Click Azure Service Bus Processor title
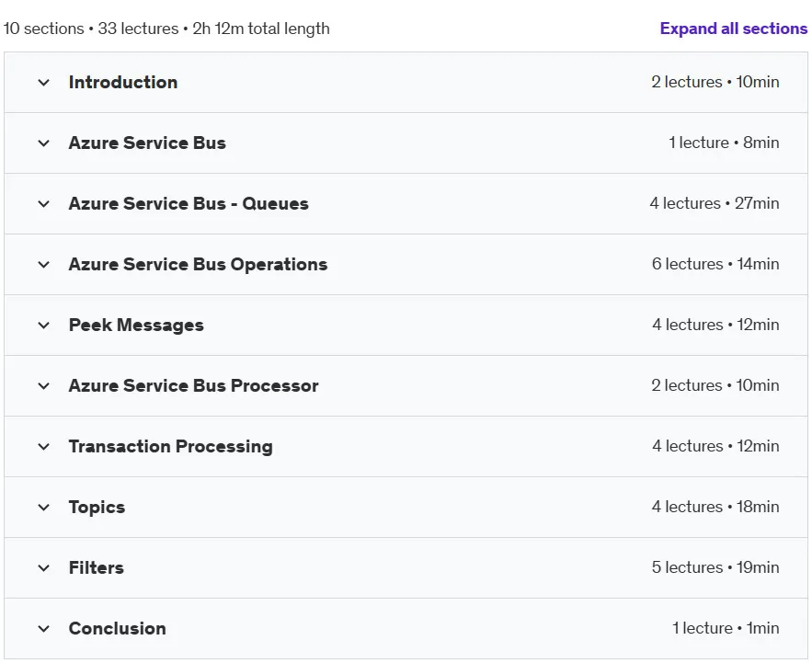Viewport: 812px width, 663px height. (x=194, y=386)
